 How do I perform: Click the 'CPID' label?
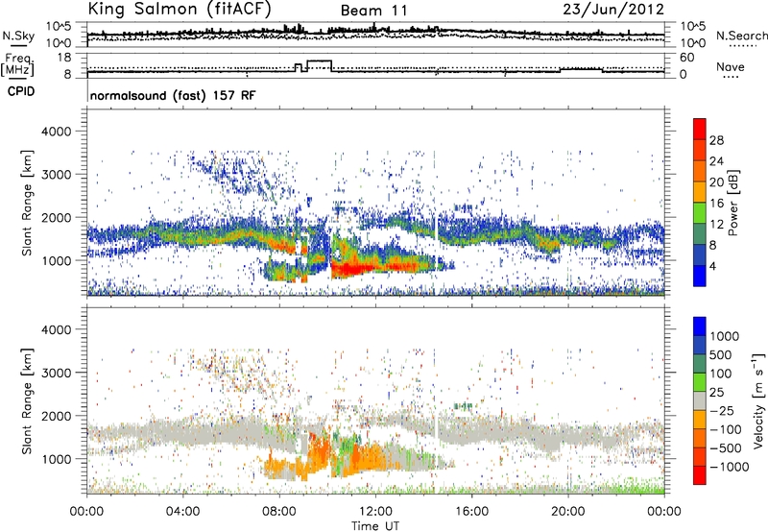(x=20, y=91)
